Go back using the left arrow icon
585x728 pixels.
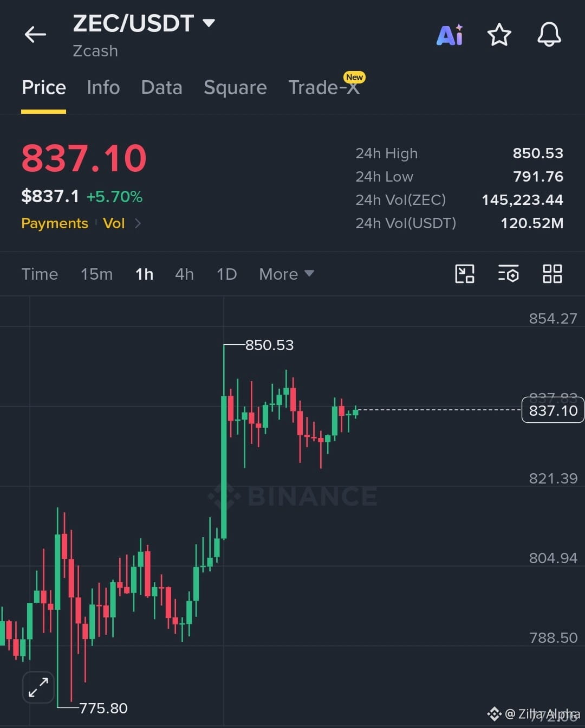click(x=35, y=35)
